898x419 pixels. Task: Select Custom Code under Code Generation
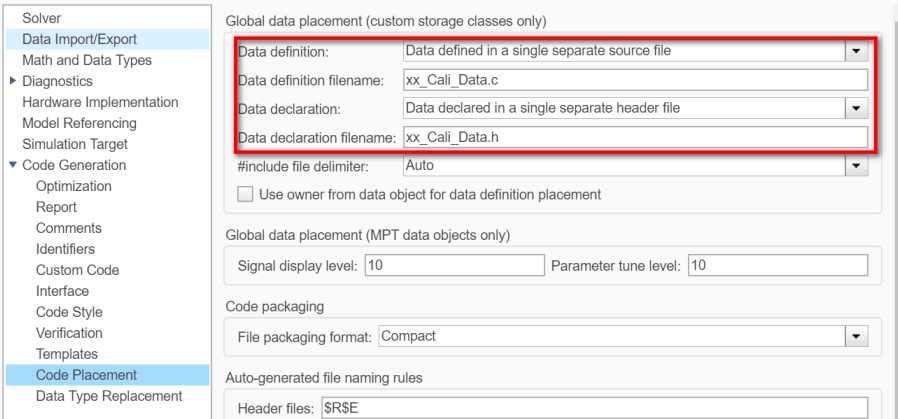(77, 270)
